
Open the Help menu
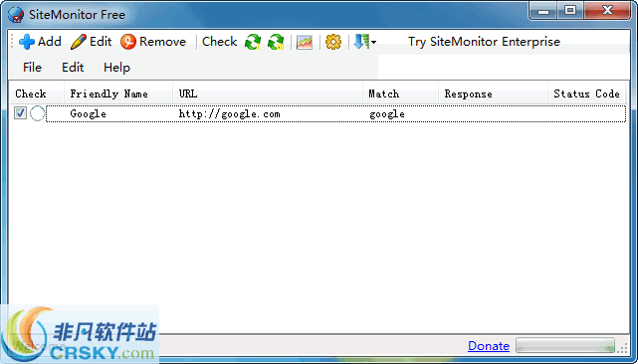pyautogui.click(x=116, y=68)
